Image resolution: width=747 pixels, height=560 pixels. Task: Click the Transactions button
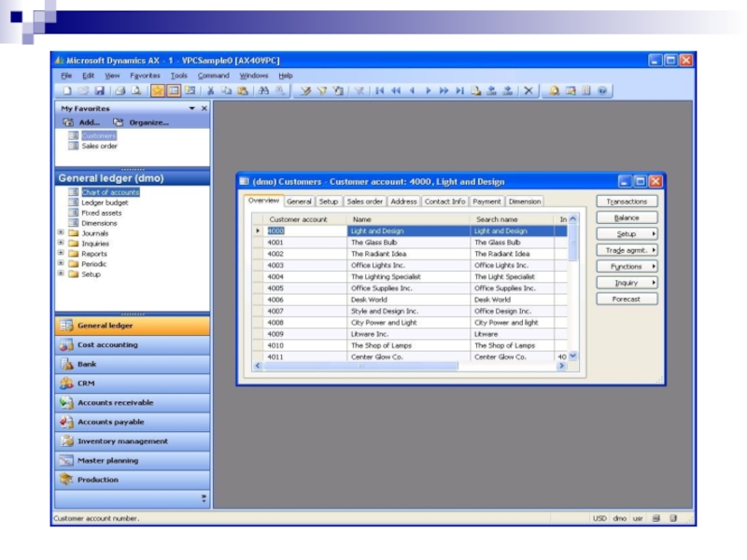(x=627, y=202)
